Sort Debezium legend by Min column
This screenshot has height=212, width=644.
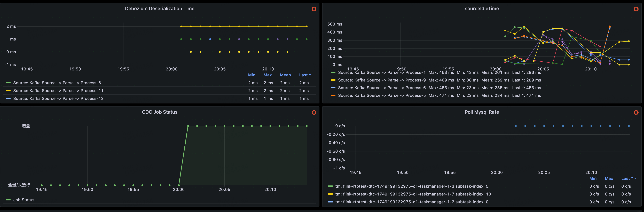252,75
